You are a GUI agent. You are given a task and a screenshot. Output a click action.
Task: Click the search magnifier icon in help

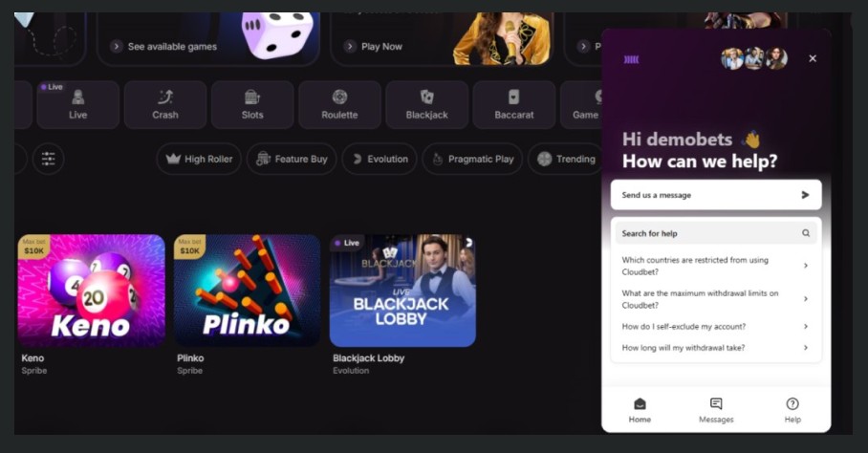[x=806, y=233]
